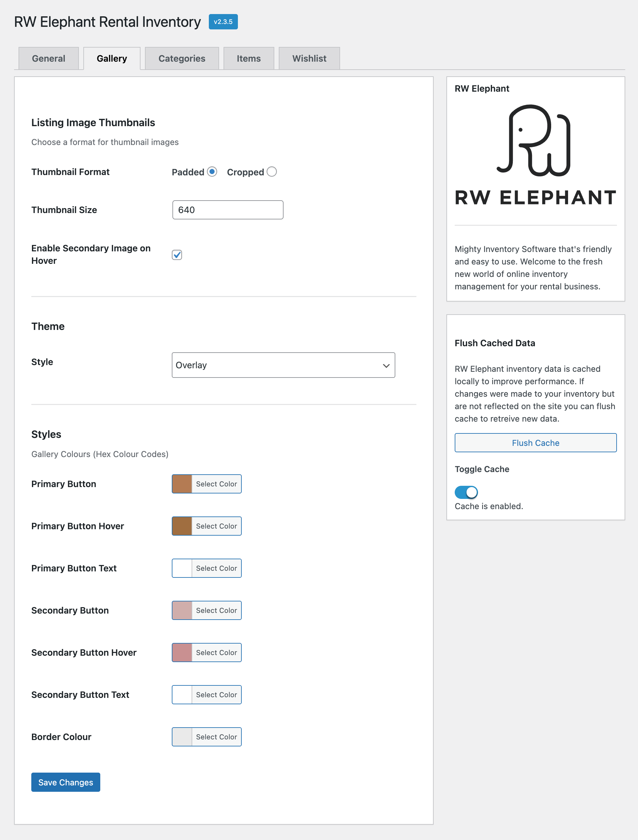638x840 pixels.
Task: Click the Primary Button color swatch
Action: tap(182, 484)
